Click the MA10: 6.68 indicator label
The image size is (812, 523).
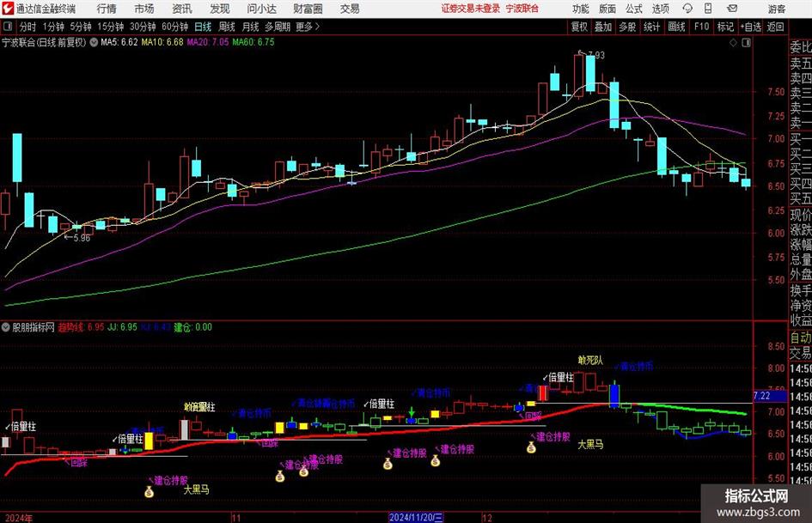[162, 42]
